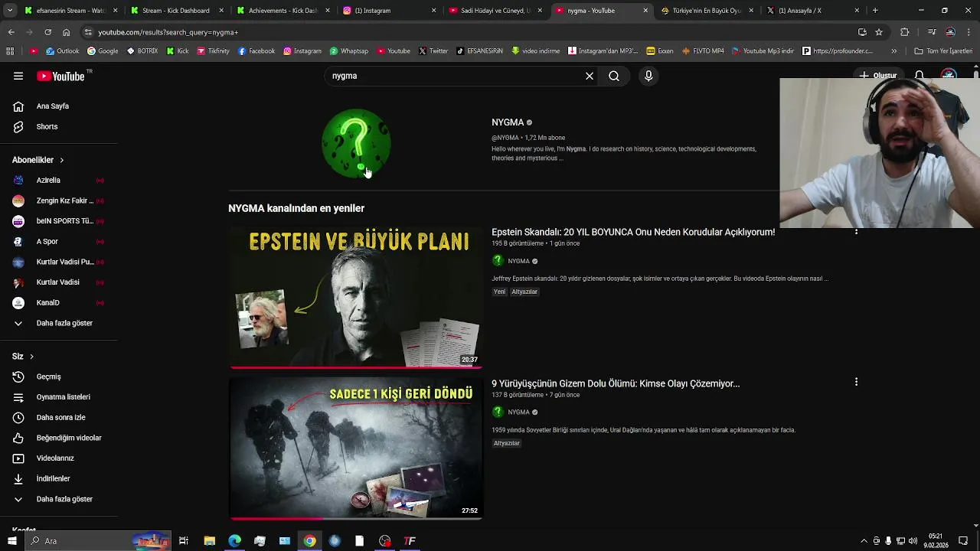Viewport: 980px width, 551px height.
Task: Open YouTube notifications bell
Action: 920,76
